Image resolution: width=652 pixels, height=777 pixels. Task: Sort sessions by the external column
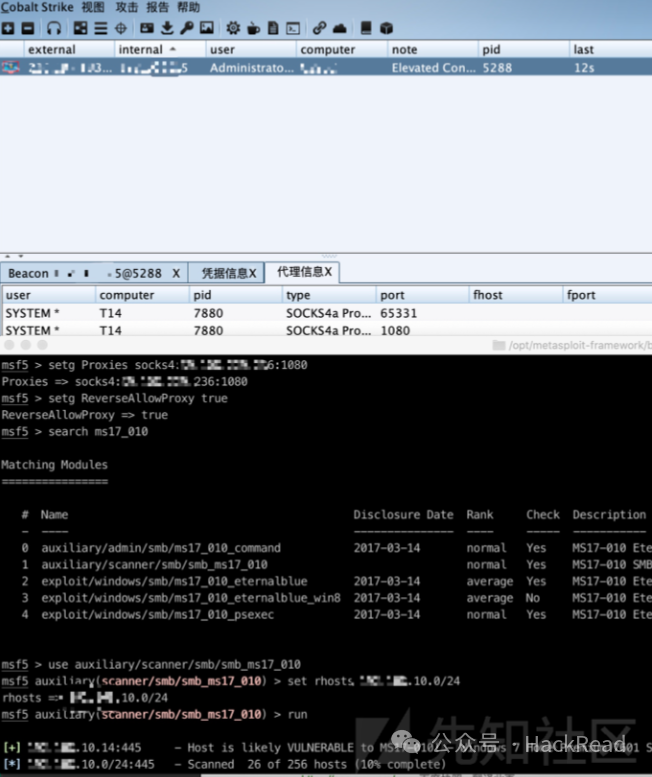[68, 50]
